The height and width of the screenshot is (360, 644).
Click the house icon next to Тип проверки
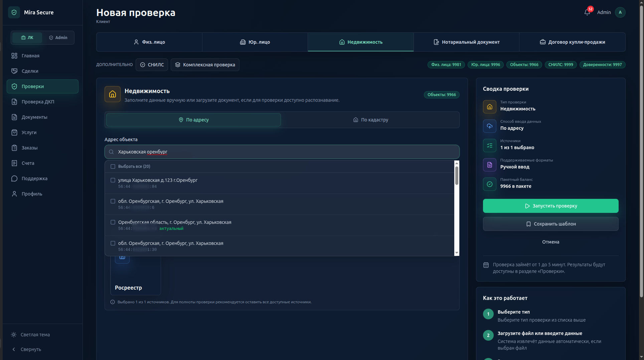click(490, 107)
